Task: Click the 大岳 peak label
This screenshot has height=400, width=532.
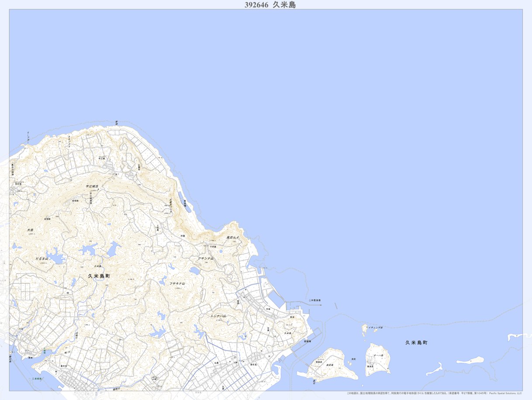Action: tap(30, 229)
